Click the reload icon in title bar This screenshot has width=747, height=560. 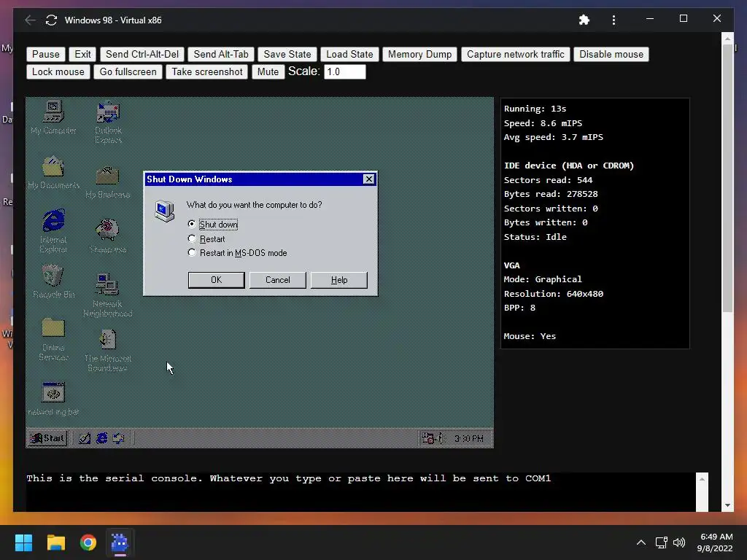(x=52, y=20)
